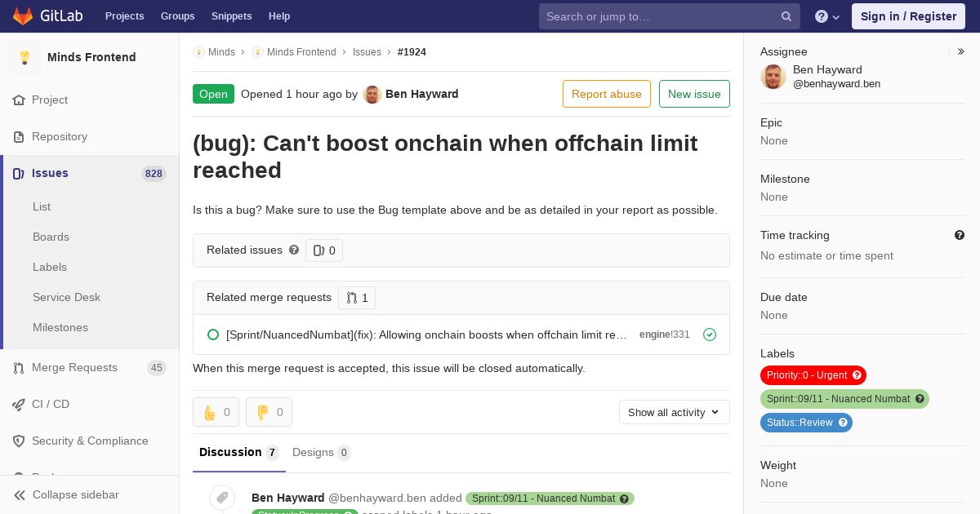Click the #1924 breadcrumb link
Viewport: 980px width, 514px height.
[412, 51]
